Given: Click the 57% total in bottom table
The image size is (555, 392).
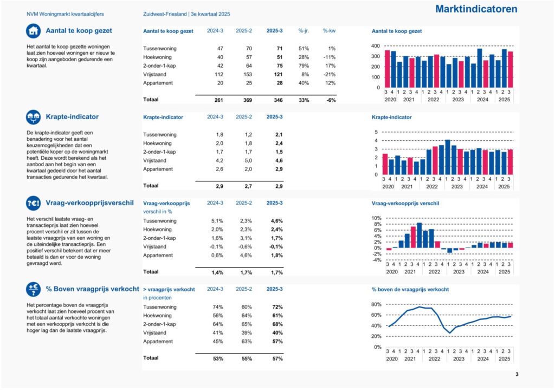Looking at the screenshot, I should pos(276,358).
